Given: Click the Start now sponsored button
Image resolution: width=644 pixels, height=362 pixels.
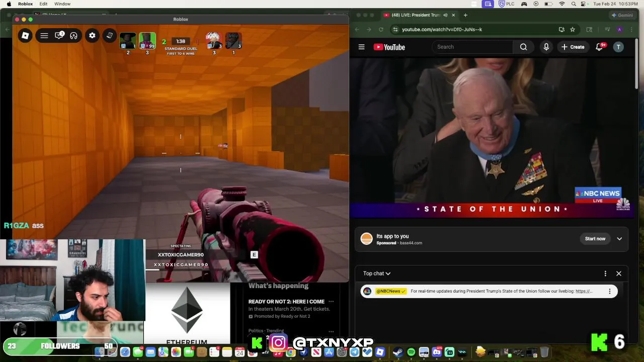Looking at the screenshot, I should 595,239.
